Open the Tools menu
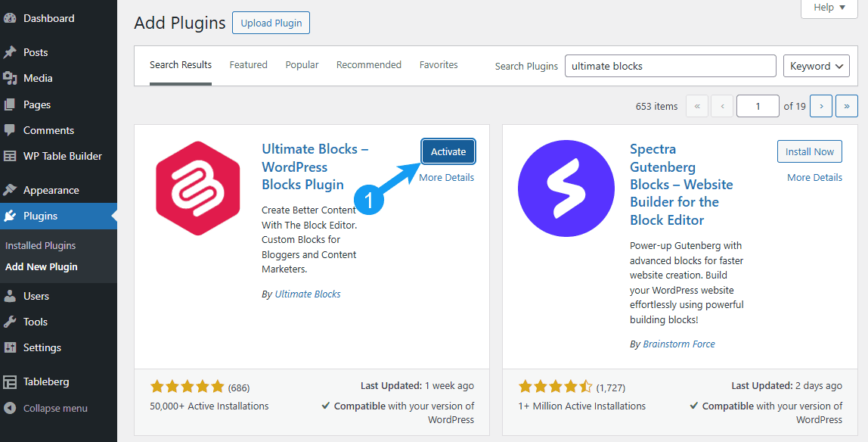This screenshot has width=868, height=442. click(x=36, y=322)
